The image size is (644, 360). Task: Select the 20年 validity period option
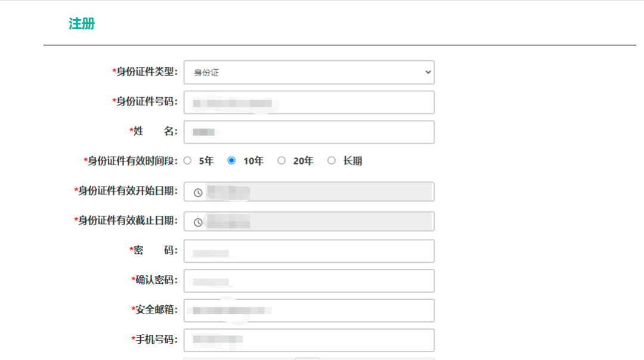point(281,160)
